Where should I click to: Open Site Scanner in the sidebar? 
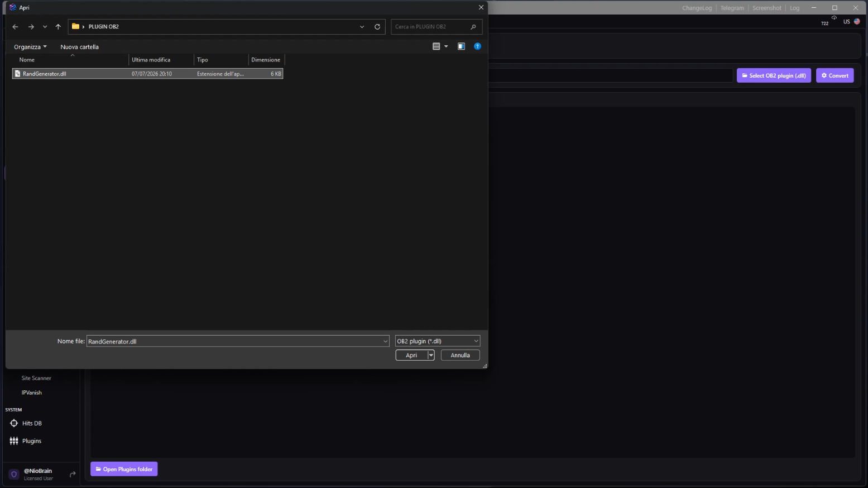36,378
